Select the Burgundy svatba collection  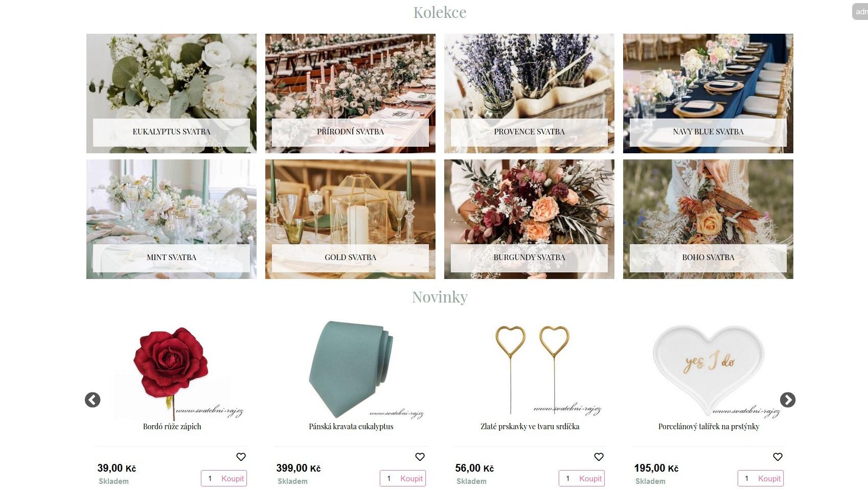click(x=529, y=219)
